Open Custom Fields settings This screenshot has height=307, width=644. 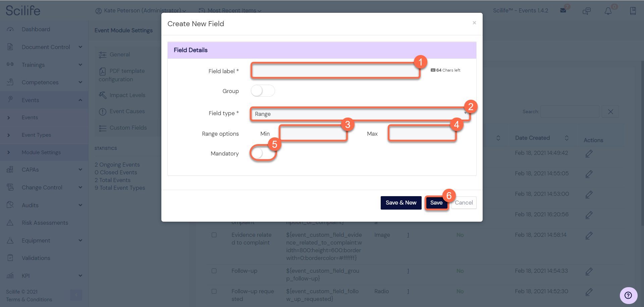(123, 128)
